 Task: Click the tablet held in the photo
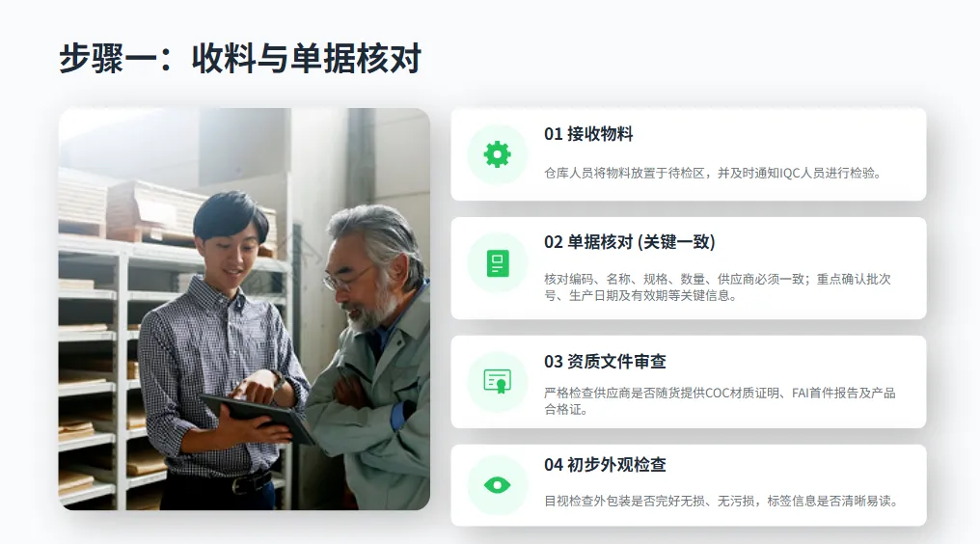(258, 418)
